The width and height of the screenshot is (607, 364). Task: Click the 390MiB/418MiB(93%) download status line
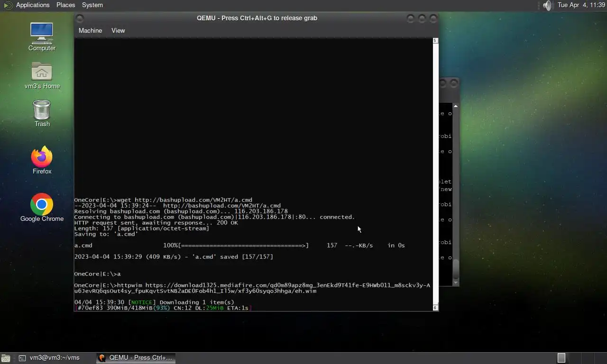tap(163, 308)
